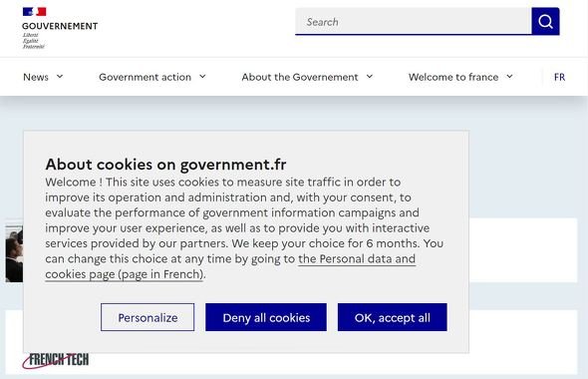The height and width of the screenshot is (379, 588).
Task: Switch language using the FR link
Action: pos(559,77)
